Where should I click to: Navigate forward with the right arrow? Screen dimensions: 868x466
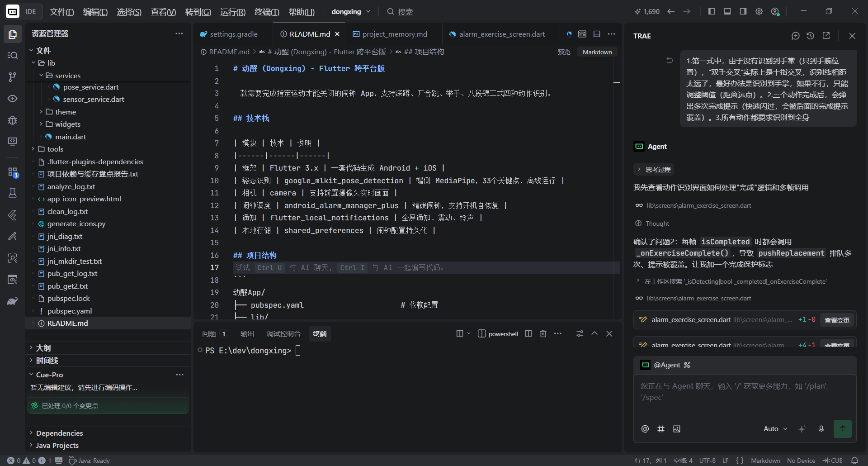(x=687, y=11)
